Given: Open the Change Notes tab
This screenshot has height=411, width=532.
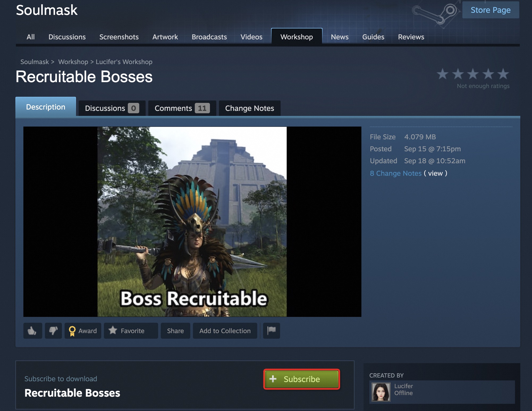Looking at the screenshot, I should (x=249, y=108).
